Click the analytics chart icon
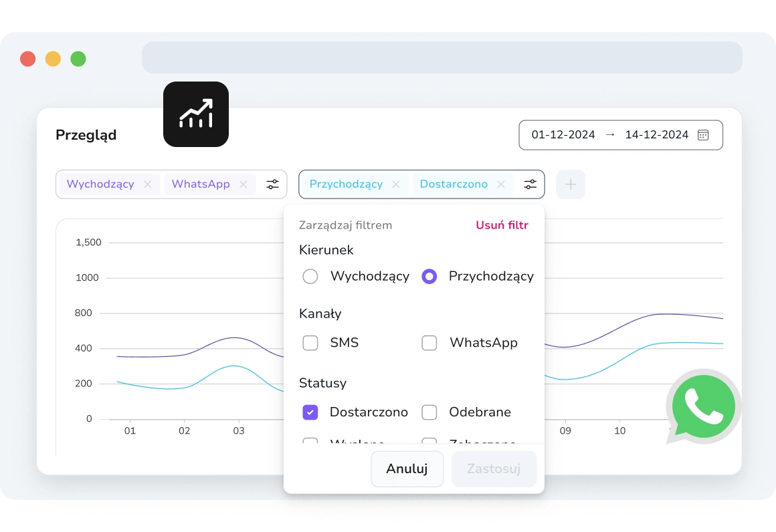Image resolution: width=776 pixels, height=532 pixels. [196, 114]
